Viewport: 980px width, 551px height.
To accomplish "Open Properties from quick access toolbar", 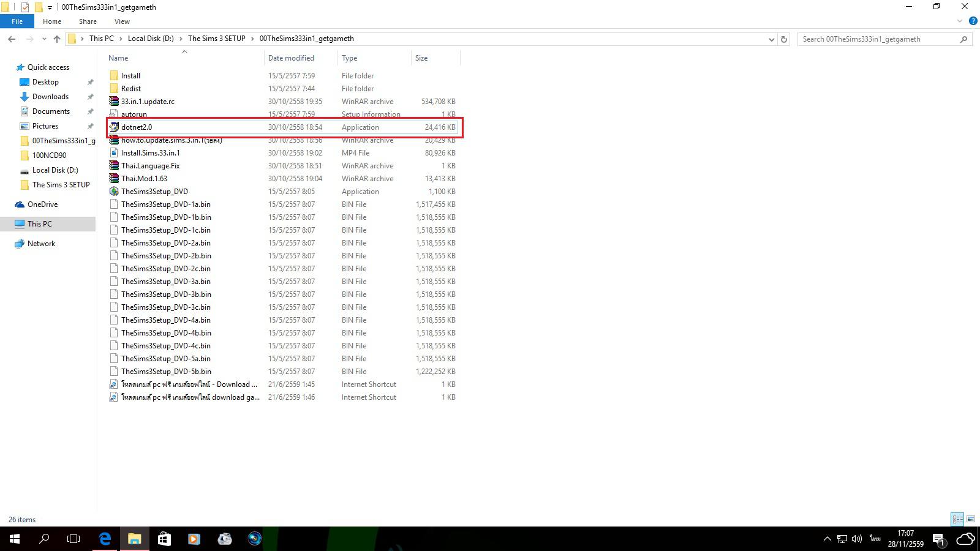I will pyautogui.click(x=24, y=7).
